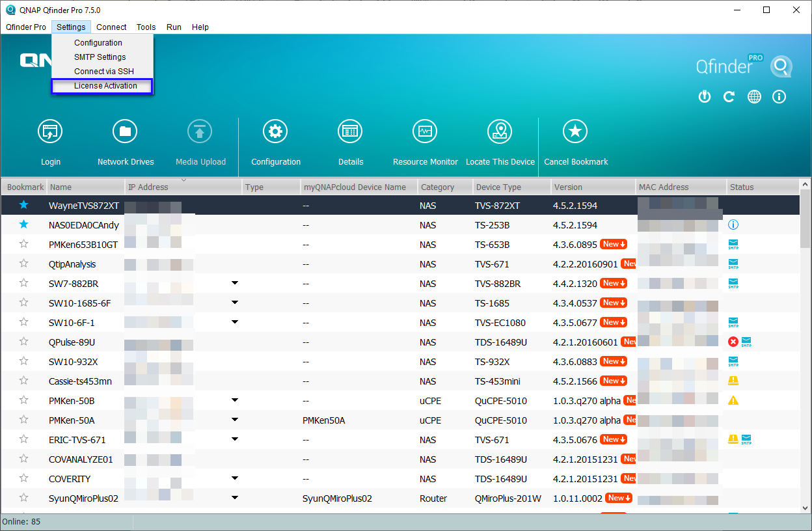812x531 pixels.
Task: Click the power icon under Qfinder logo
Action: (704, 97)
